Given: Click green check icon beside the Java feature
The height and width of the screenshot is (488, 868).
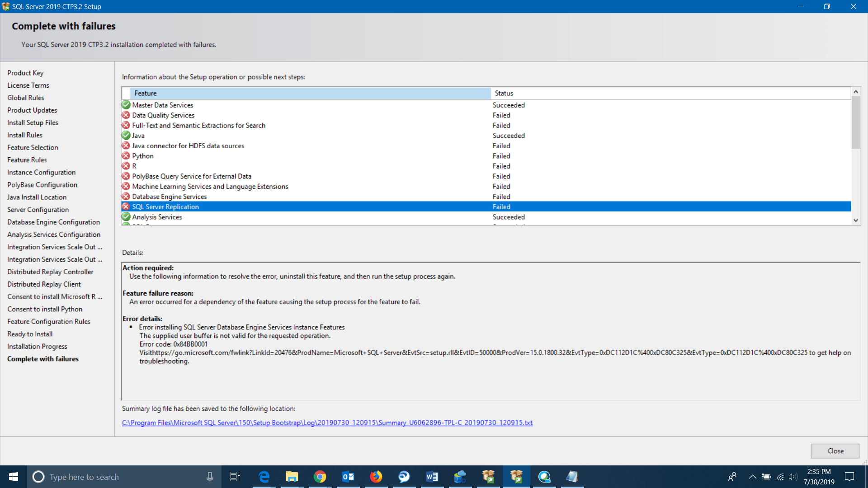Looking at the screenshot, I should [126, 135].
